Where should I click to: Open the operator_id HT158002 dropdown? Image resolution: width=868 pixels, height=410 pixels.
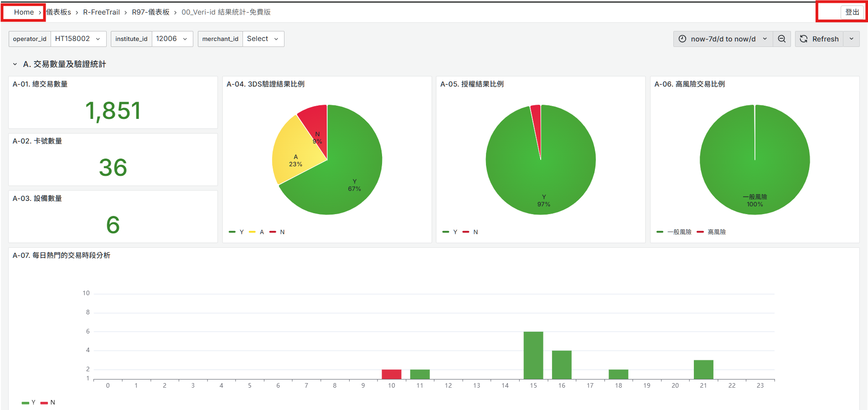click(x=78, y=39)
